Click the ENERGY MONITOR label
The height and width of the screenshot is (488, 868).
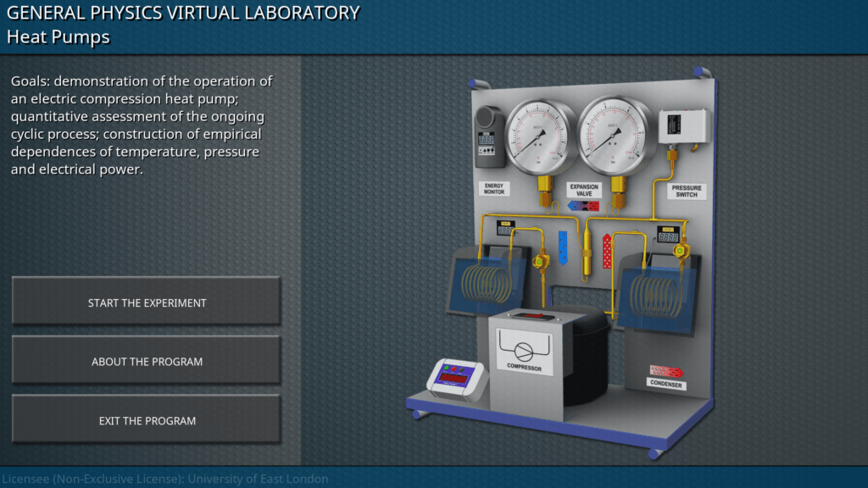tap(493, 189)
